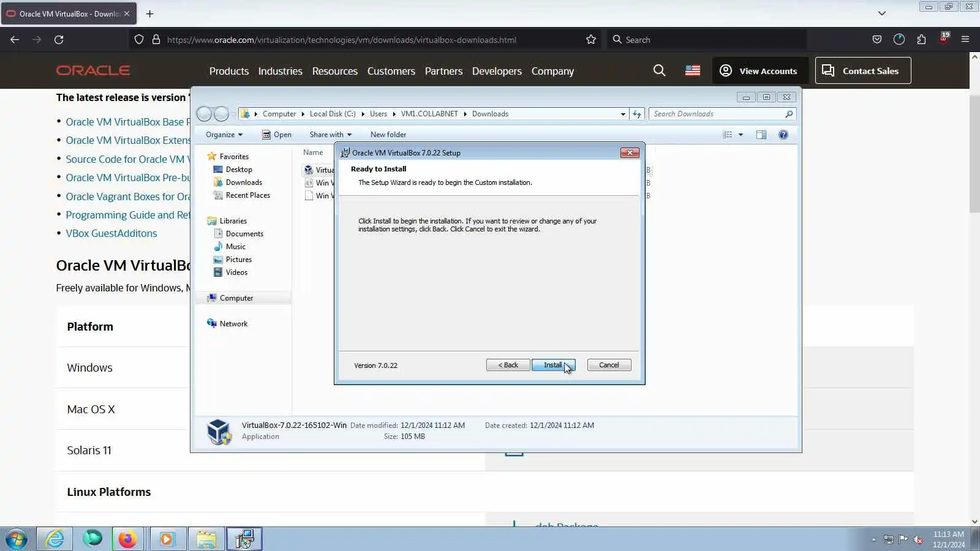The image size is (980, 551).
Task: Open the Customers menu
Action: 391,71
